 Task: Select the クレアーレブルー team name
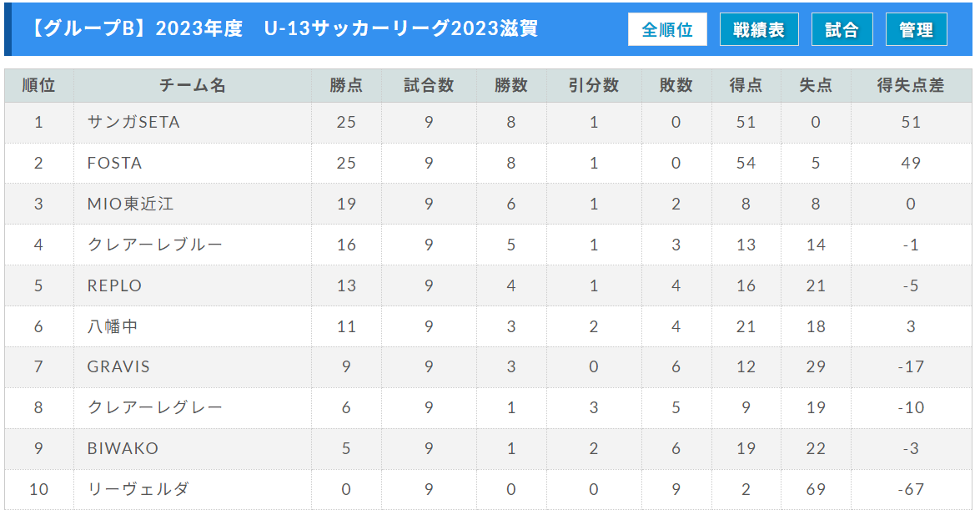click(x=155, y=245)
